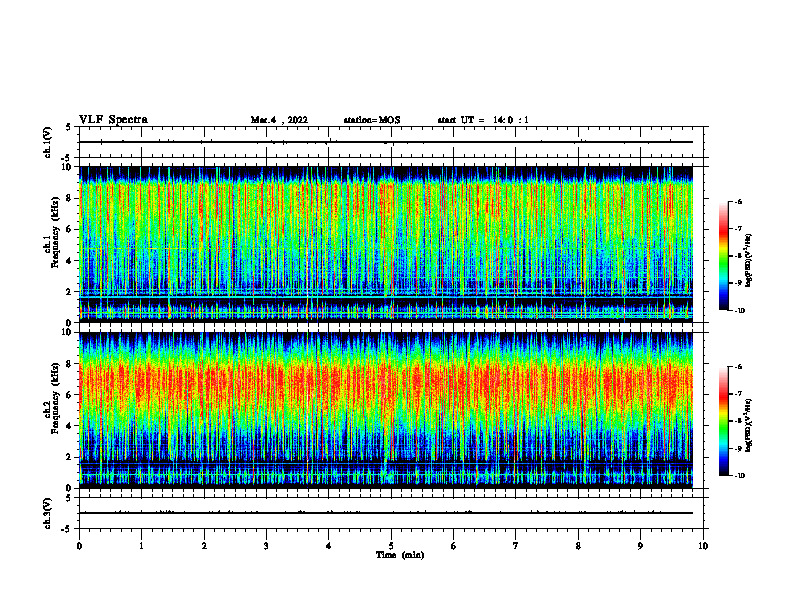Click time axis tick label "2"
Image resolution: width=792 pixels, height=612 pixels.
click(x=204, y=546)
